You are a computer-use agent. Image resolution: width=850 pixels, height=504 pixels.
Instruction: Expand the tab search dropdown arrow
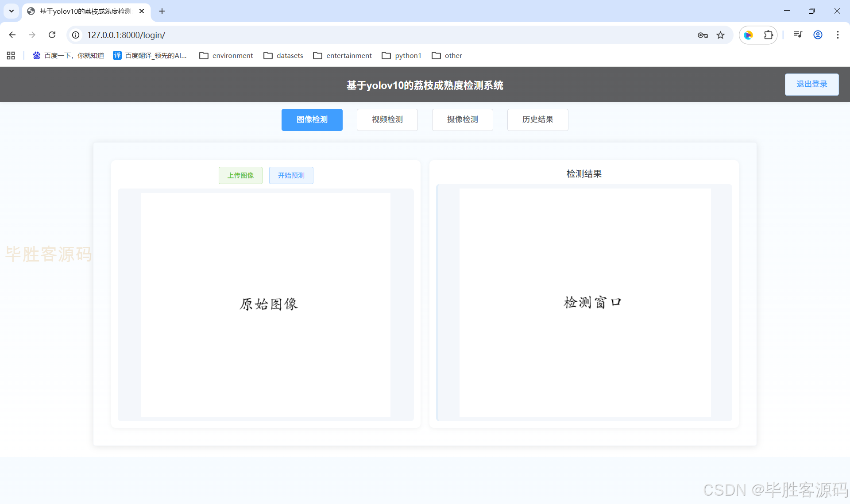12,11
